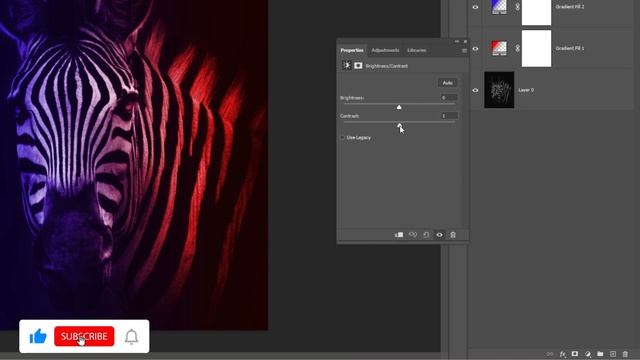Select Gradient Fill 2 blue gradient thumbnail
This screenshot has width=640, height=360.
[499, 7]
